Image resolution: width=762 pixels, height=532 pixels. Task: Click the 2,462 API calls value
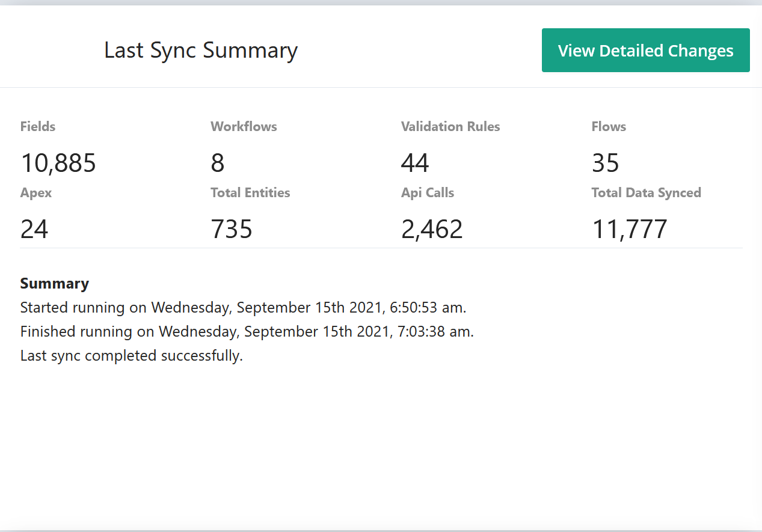click(432, 229)
